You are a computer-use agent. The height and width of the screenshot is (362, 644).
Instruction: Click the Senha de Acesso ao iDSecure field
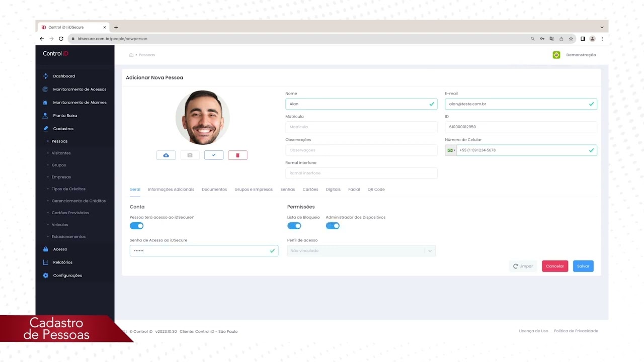tap(204, 251)
